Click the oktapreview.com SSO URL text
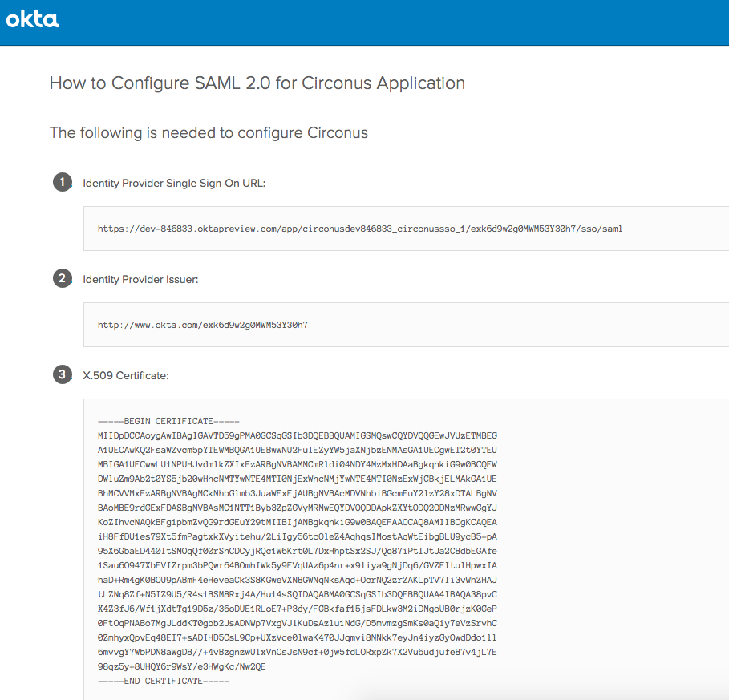 tap(360, 229)
